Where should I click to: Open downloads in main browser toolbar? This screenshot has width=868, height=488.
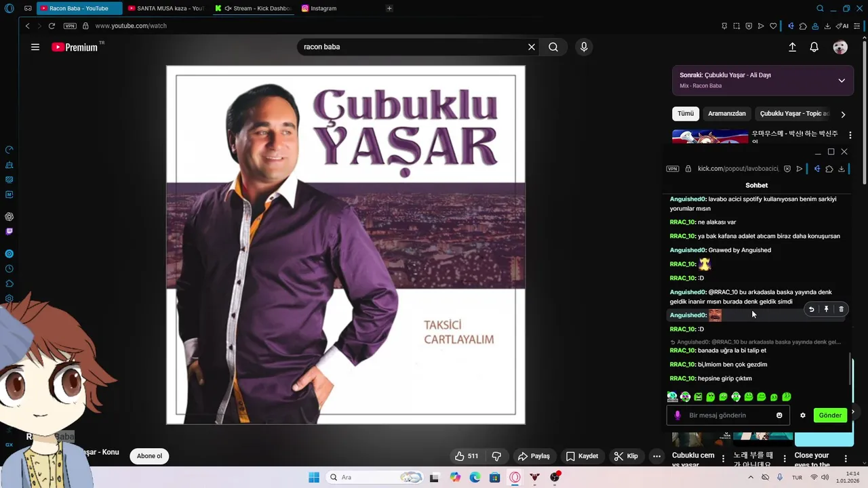[x=827, y=26]
